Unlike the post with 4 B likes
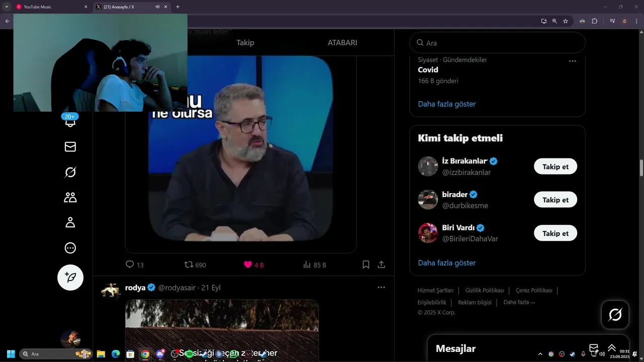Viewport: 644px width, 362px height. tap(254, 264)
